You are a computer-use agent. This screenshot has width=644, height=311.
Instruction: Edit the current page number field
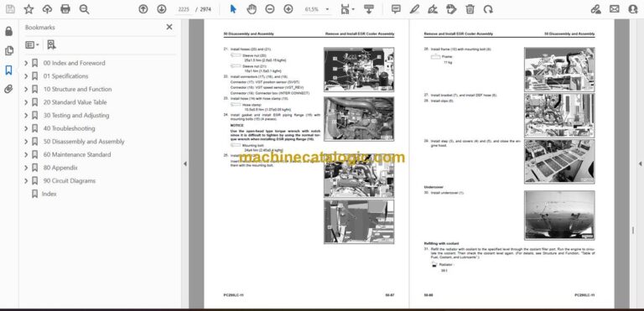click(x=184, y=9)
